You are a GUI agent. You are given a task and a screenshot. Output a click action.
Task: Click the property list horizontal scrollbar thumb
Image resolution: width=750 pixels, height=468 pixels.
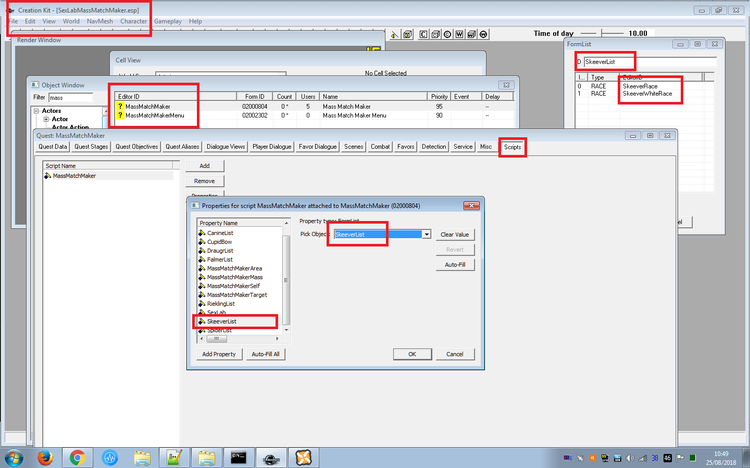(217, 339)
